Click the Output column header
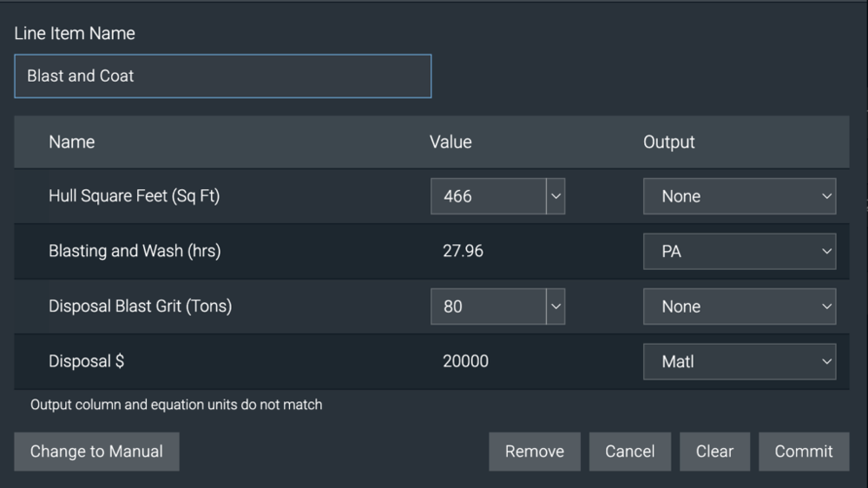Screen dimensions: 868x488 [x=668, y=142]
